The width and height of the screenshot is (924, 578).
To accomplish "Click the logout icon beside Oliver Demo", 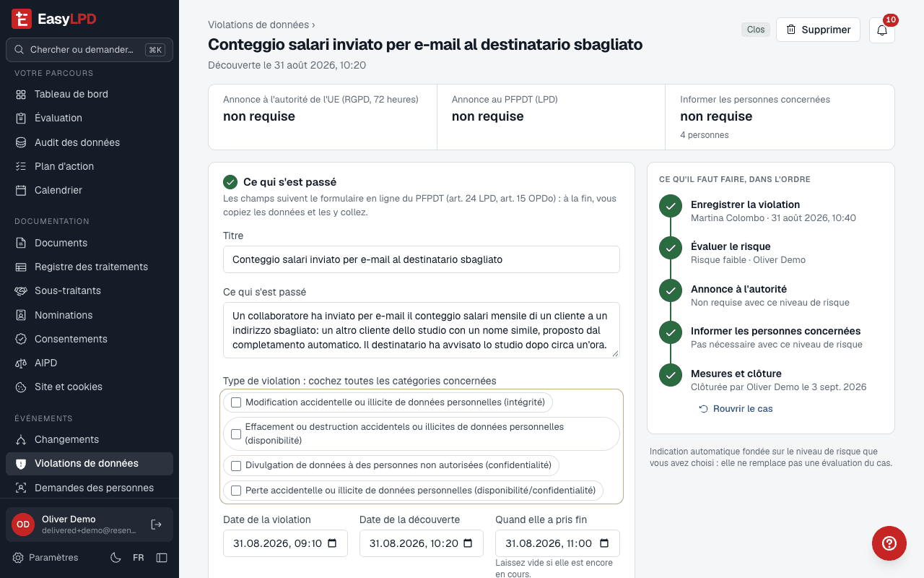I will 156,525.
